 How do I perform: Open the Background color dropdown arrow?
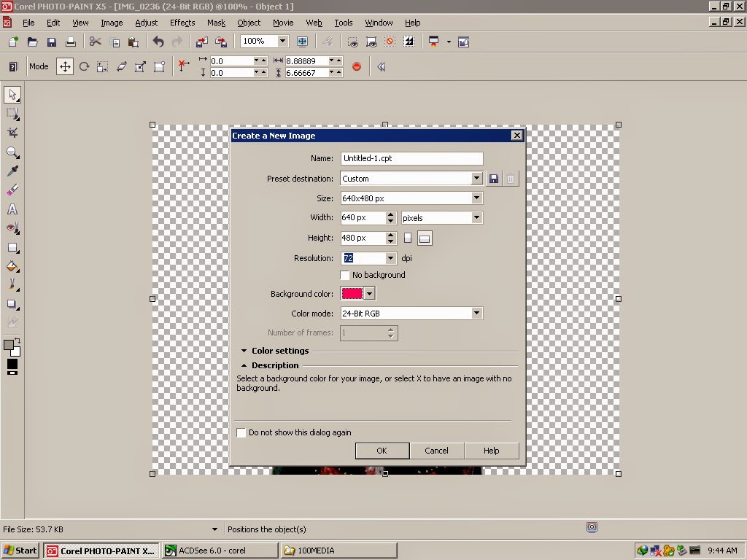[x=370, y=294]
